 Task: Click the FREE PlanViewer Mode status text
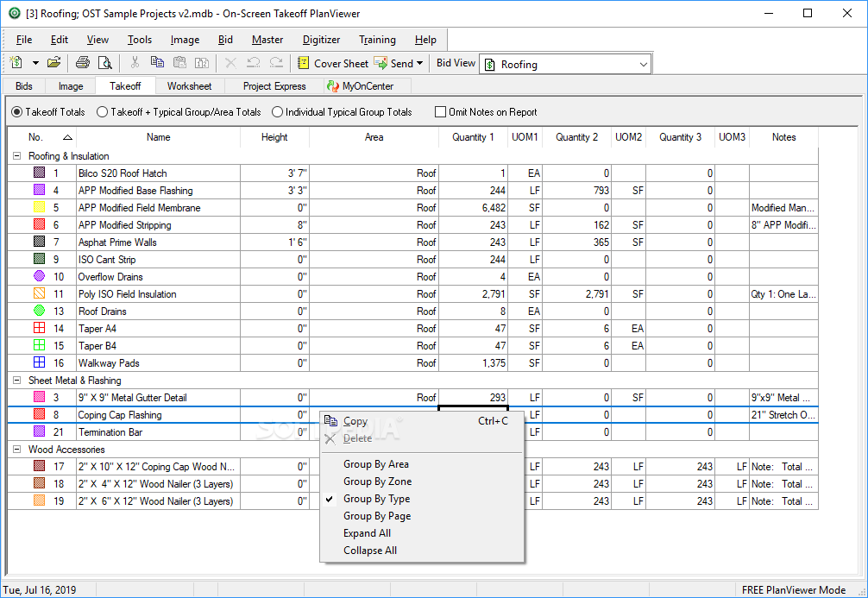(793, 589)
